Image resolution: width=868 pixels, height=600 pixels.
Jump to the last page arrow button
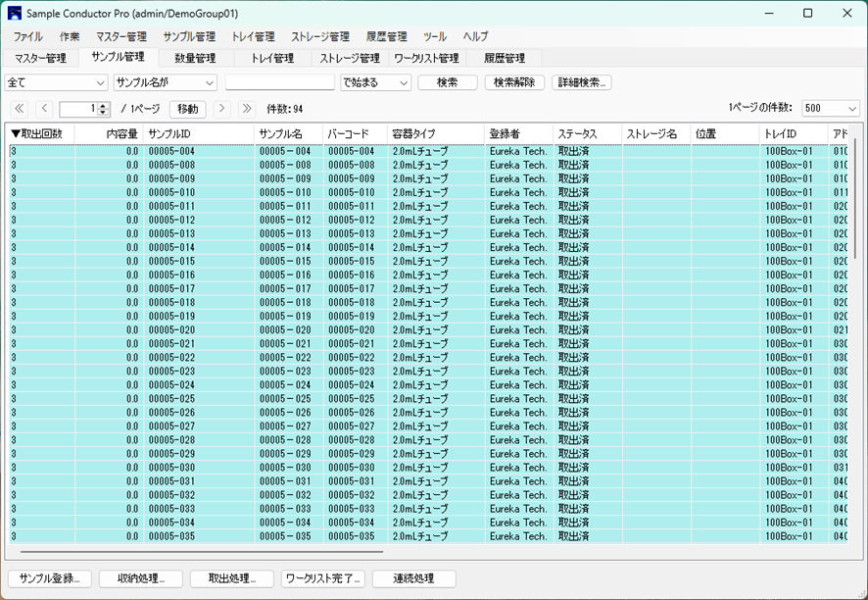(x=247, y=109)
